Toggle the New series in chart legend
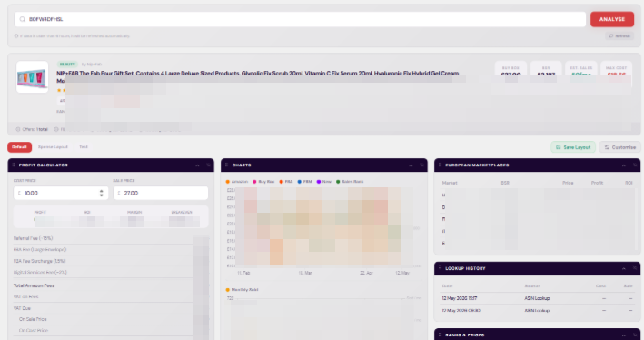The width and height of the screenshot is (644, 340). tap(324, 181)
